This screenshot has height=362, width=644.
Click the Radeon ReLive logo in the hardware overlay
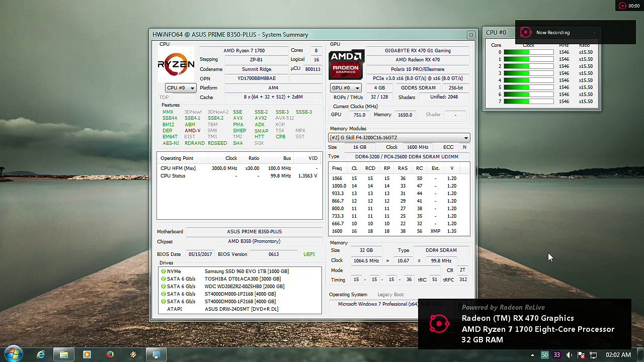pos(439,323)
